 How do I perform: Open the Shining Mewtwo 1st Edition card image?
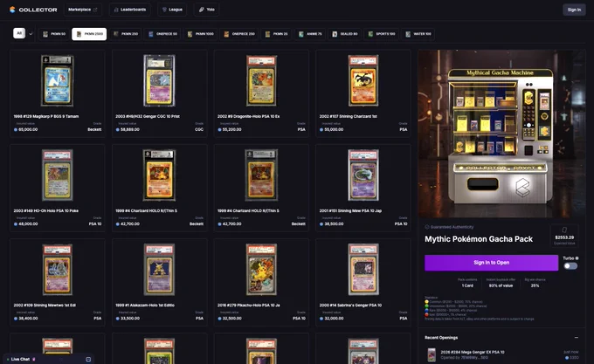click(57, 270)
